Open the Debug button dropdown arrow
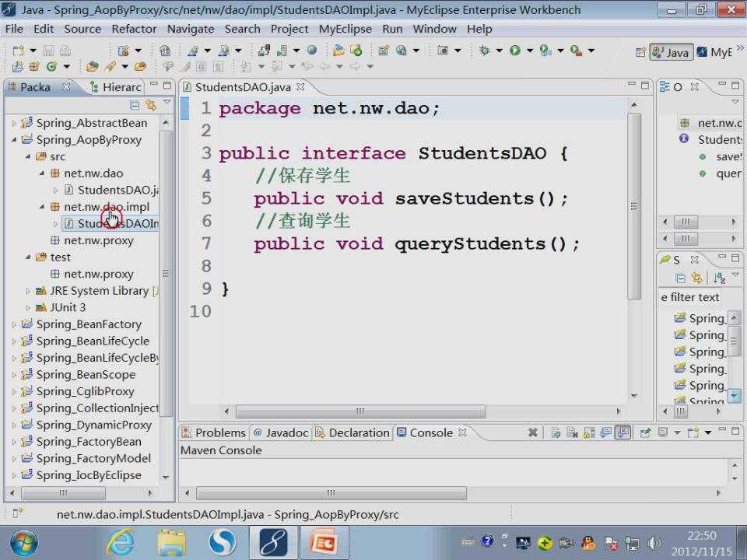Viewport: 747px width, 560px height. coord(499,51)
